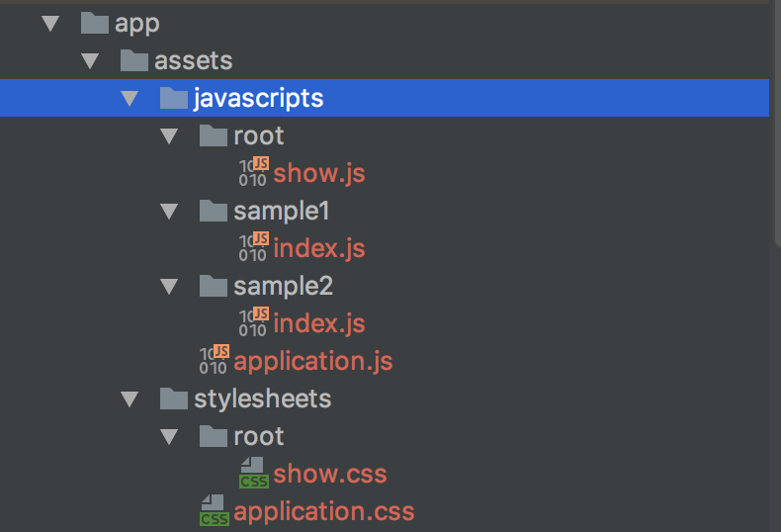Click the CSS icon next to application.css

click(x=215, y=510)
